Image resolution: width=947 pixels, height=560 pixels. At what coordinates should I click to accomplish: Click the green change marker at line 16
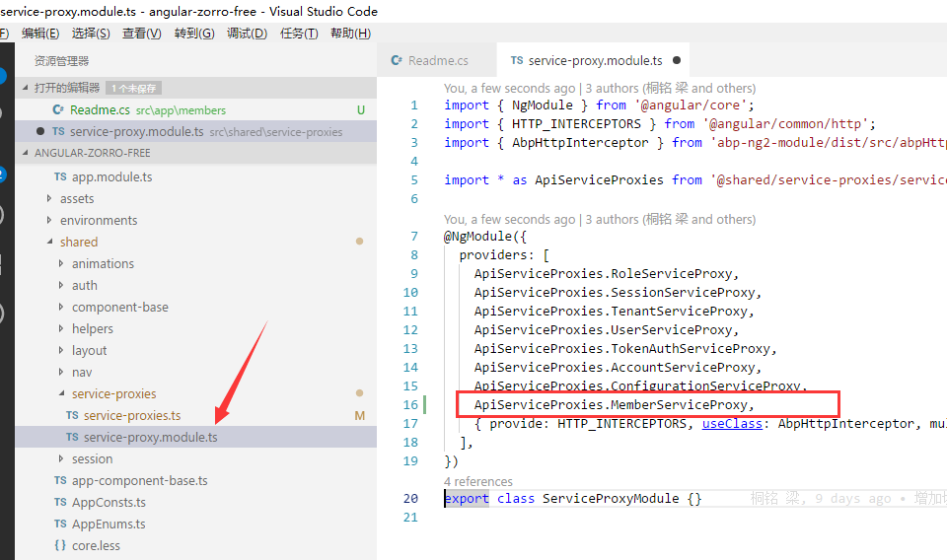pos(425,405)
